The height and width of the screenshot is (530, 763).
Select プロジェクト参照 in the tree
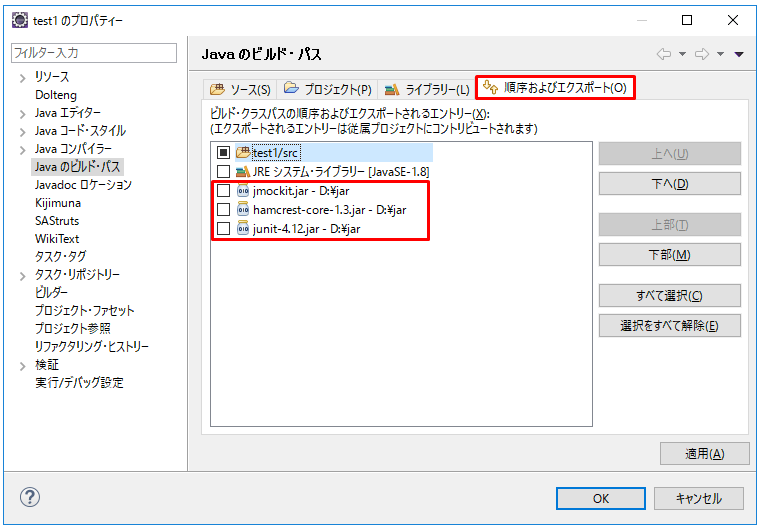[73, 329]
